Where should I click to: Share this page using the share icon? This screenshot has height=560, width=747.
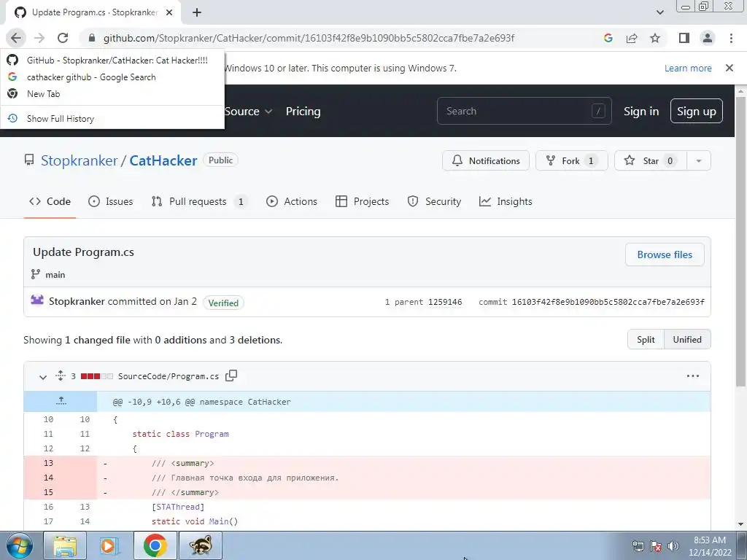pos(632,38)
